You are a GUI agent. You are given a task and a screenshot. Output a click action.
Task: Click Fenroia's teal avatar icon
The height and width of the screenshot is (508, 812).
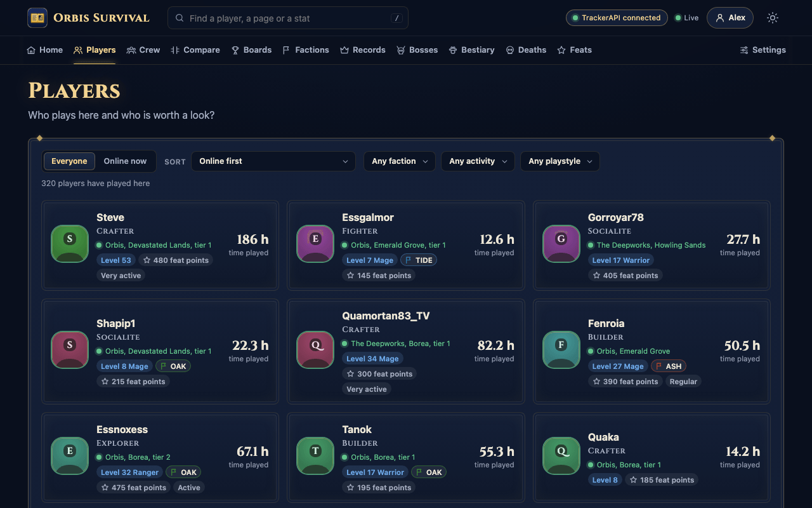561,350
